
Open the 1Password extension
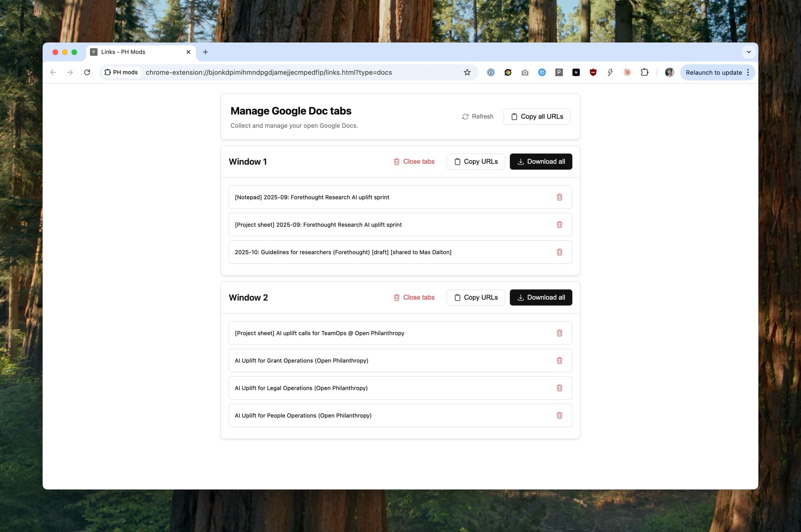pos(490,72)
